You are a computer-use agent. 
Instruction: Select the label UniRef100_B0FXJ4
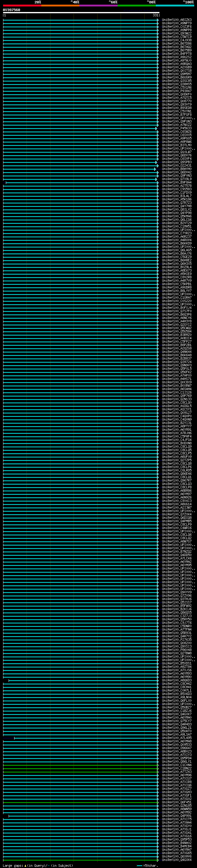[177, 308]
